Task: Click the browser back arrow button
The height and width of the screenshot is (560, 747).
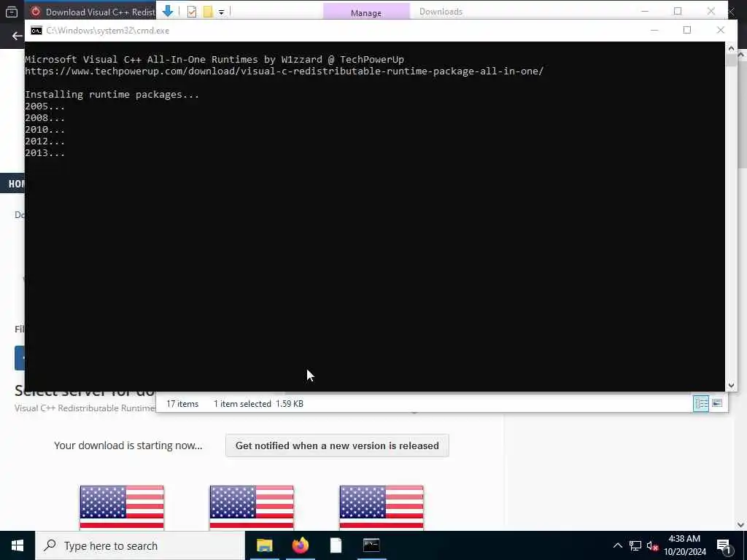Action: [18, 36]
